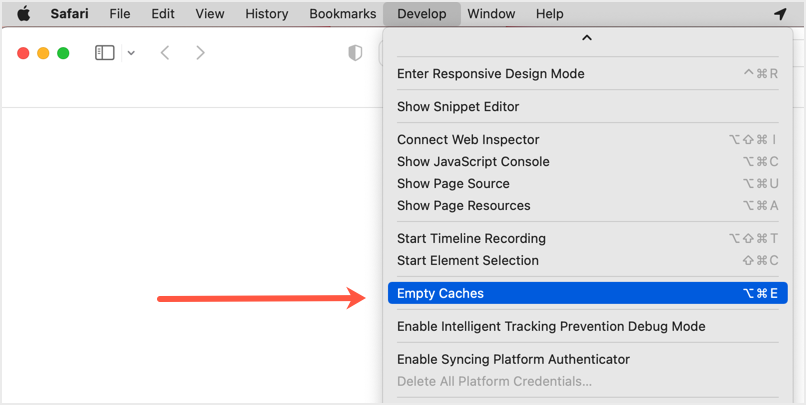This screenshot has height=405, width=806.
Task: Open the Bookmarks menu
Action: 343,14
